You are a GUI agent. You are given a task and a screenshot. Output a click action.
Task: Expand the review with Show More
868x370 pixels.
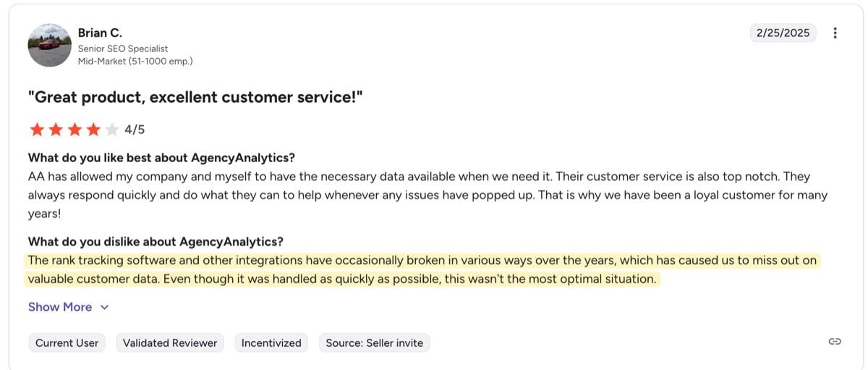[60, 307]
